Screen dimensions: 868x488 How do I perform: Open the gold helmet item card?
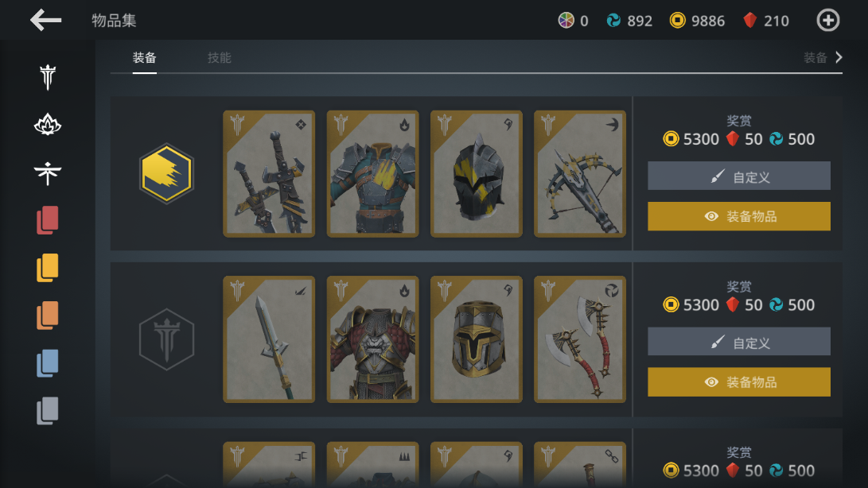pos(476,339)
